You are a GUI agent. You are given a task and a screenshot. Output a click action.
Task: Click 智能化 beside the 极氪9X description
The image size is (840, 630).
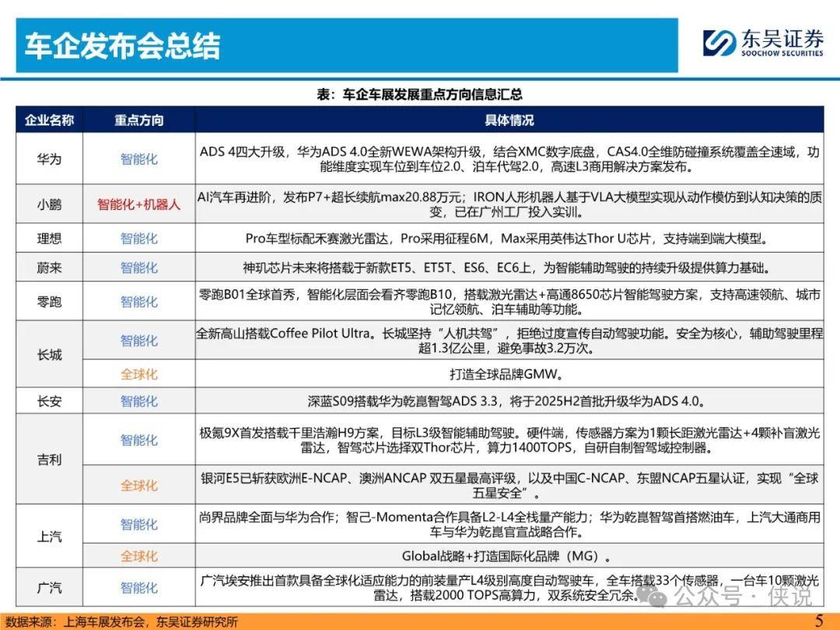139,439
